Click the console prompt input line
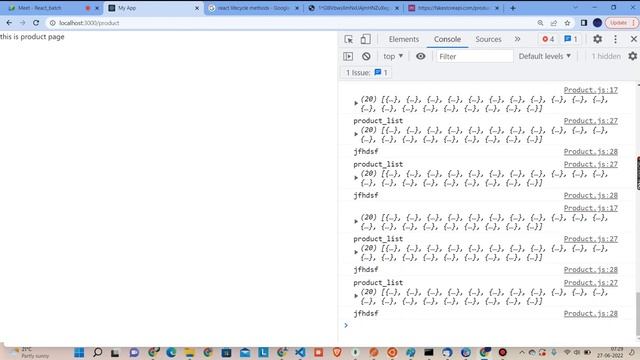 pyautogui.click(x=490, y=325)
